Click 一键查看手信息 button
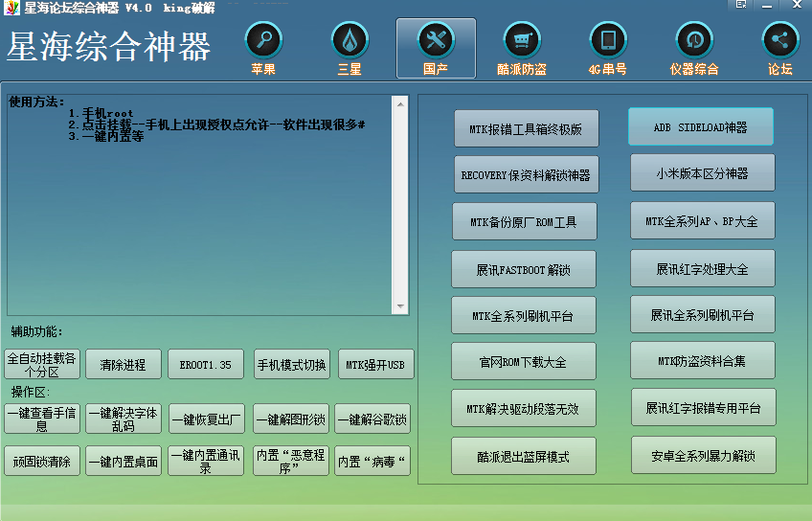Viewport: 812px width, 521px height. [x=42, y=419]
